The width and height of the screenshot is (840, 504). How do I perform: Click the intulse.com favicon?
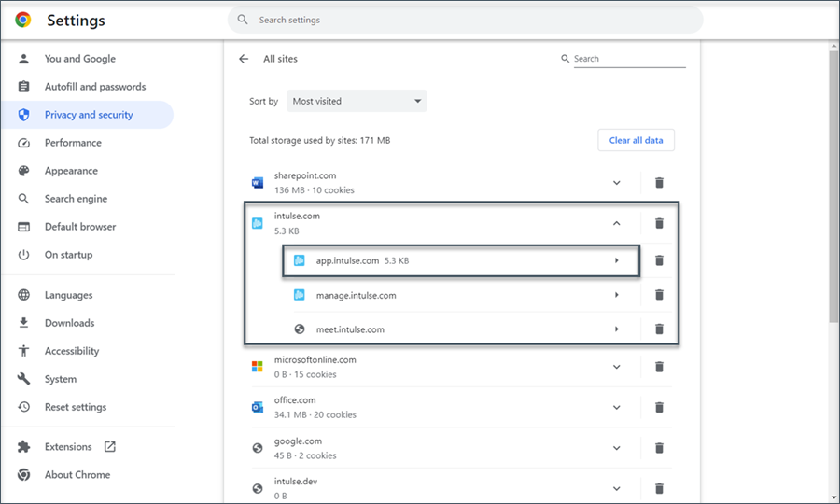[x=258, y=223]
